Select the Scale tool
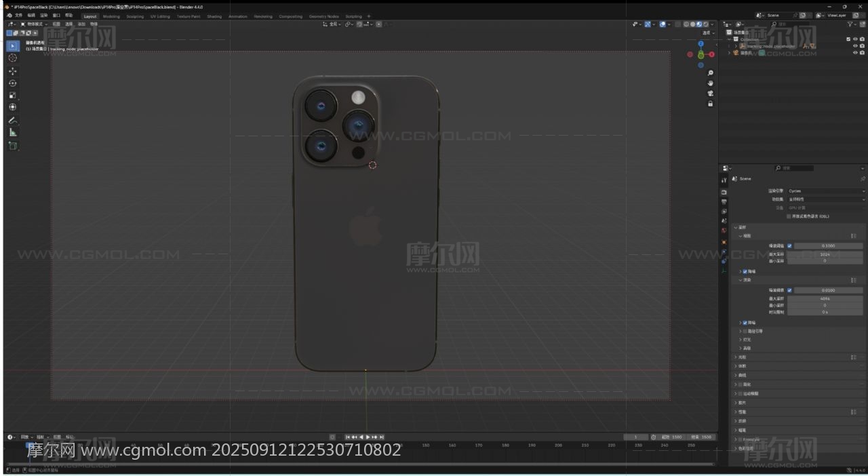 point(12,96)
